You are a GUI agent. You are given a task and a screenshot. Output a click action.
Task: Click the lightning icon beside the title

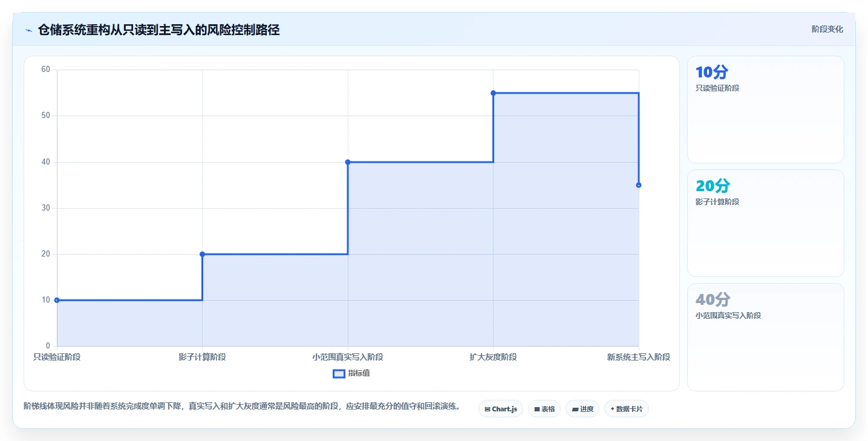point(28,30)
